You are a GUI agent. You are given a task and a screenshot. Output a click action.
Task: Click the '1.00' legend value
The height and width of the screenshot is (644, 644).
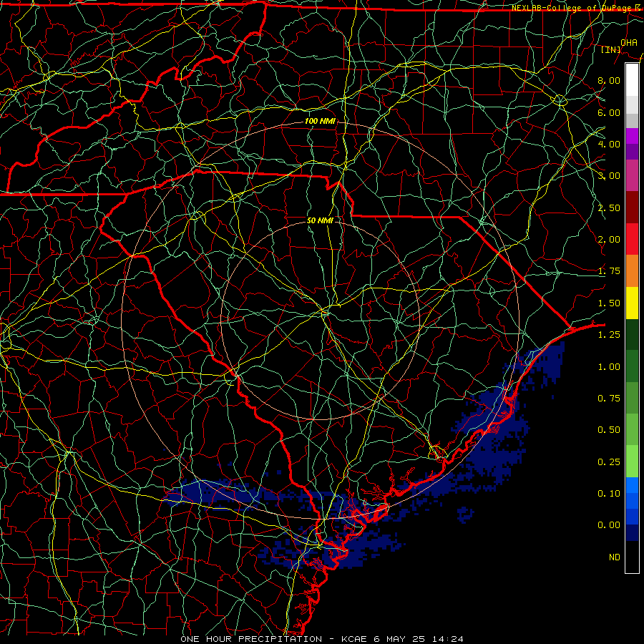tap(609, 367)
